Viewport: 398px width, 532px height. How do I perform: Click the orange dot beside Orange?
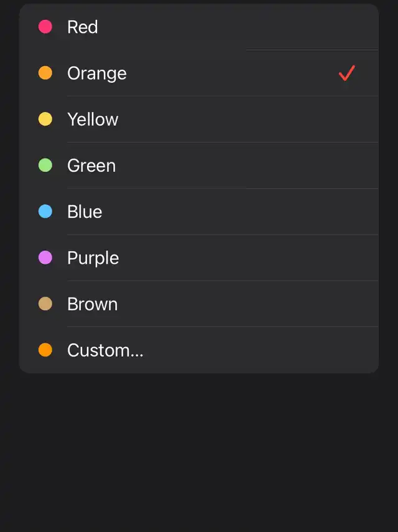pos(45,73)
